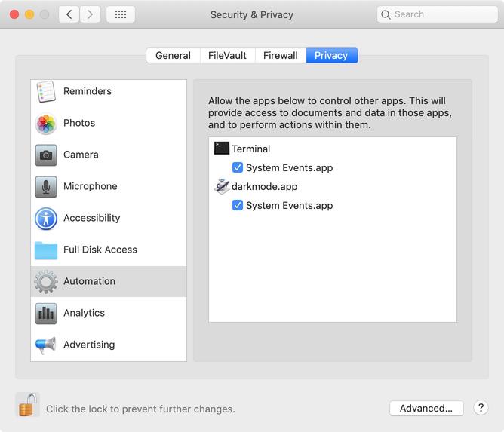This screenshot has width=504, height=432.
Task: Click the help question mark button
Action: pos(481,408)
